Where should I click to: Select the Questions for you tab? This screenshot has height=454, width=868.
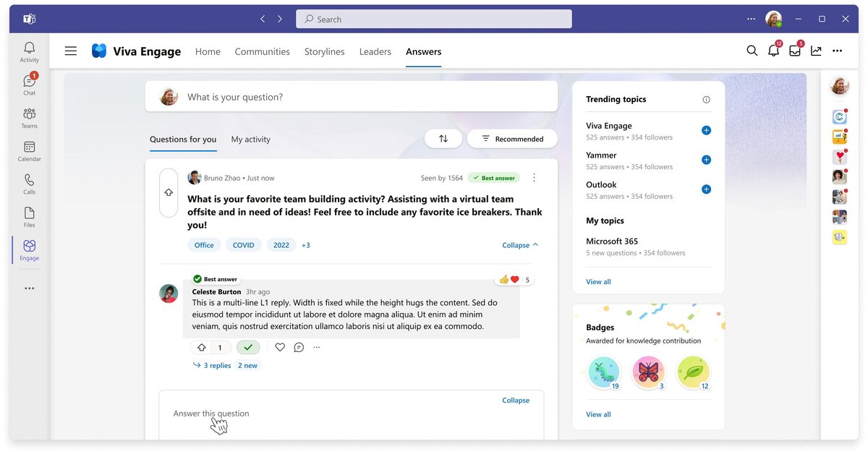(183, 140)
